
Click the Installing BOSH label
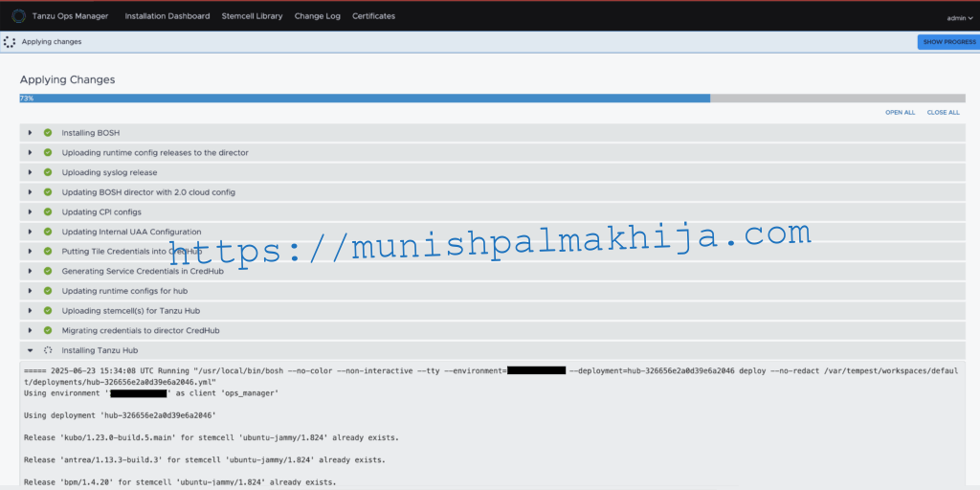91,133
